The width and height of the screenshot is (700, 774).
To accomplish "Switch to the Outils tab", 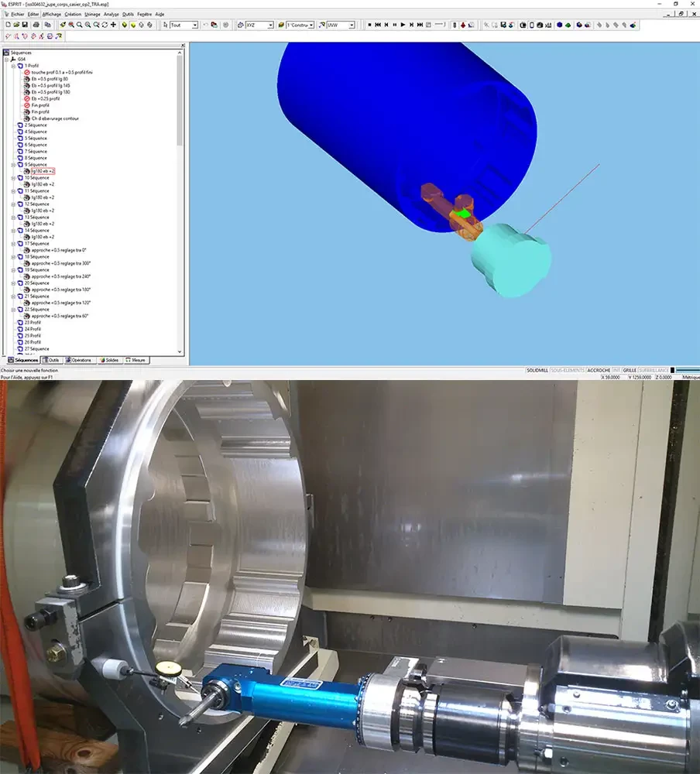I will coord(51,361).
